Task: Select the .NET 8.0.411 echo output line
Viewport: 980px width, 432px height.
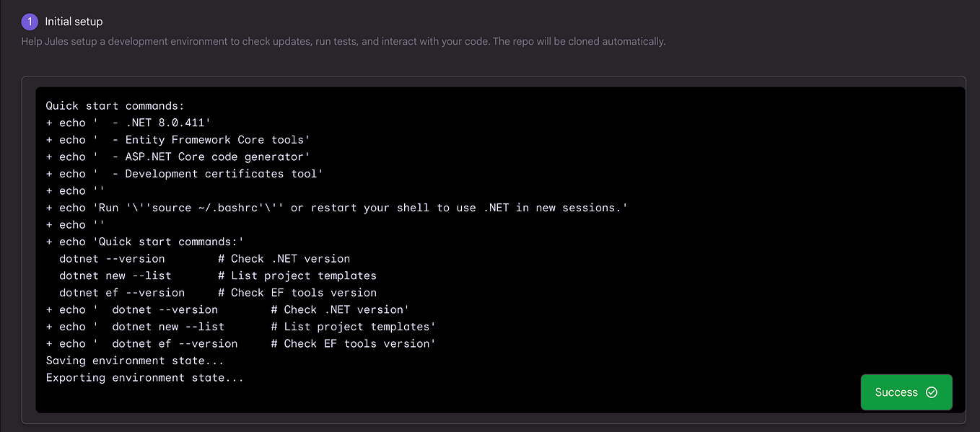Action: pyautogui.click(x=127, y=122)
